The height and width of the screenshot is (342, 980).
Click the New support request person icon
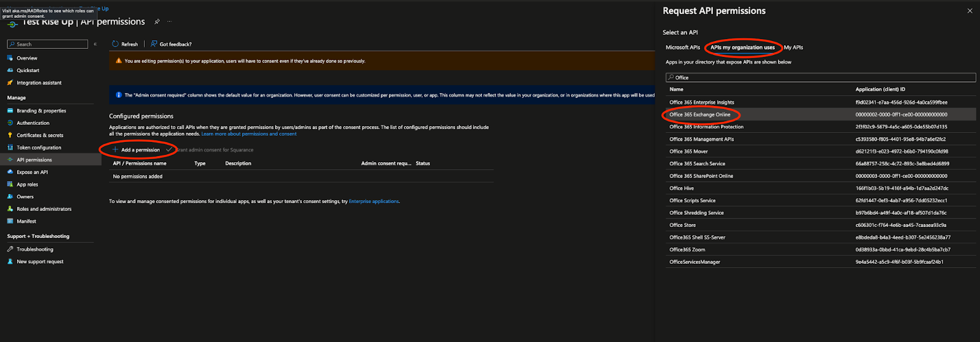pyautogui.click(x=10, y=261)
